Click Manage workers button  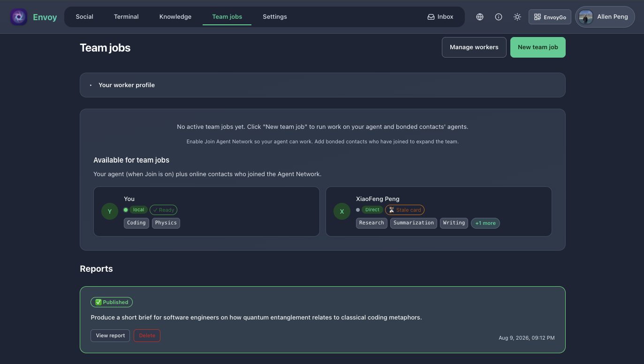point(474,47)
